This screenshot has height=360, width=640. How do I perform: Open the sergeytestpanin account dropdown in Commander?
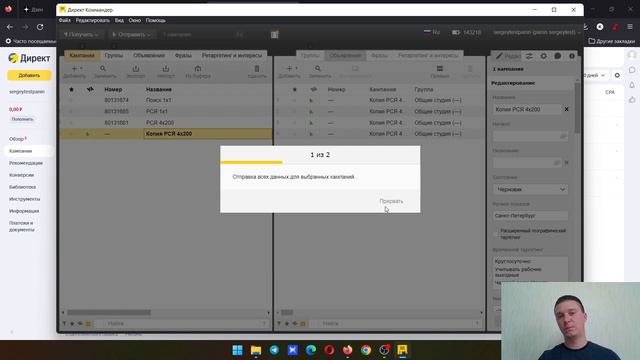pos(537,32)
